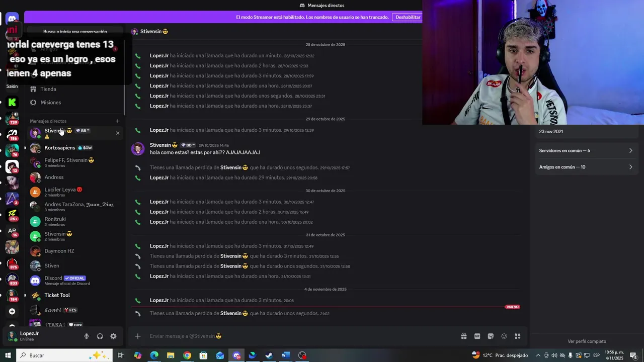Open Lucifer Leyva group chat
Image resolution: width=644 pixels, height=362 pixels.
pyautogui.click(x=74, y=192)
